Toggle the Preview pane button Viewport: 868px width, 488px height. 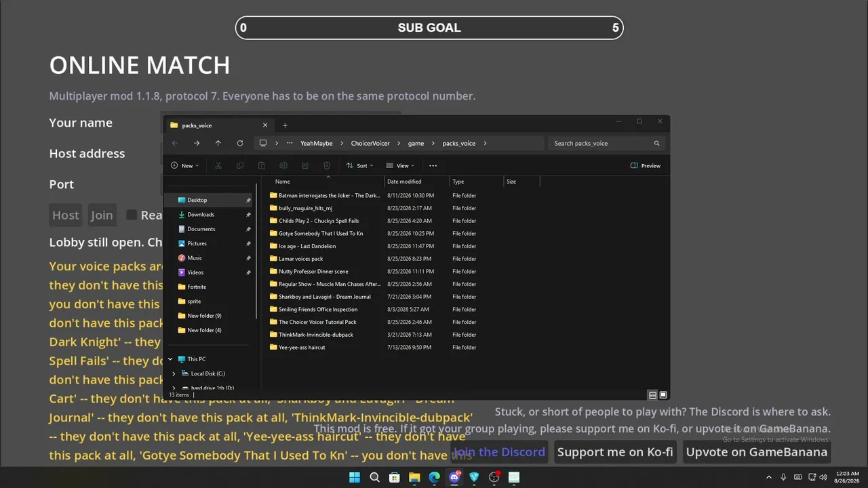[646, 165]
